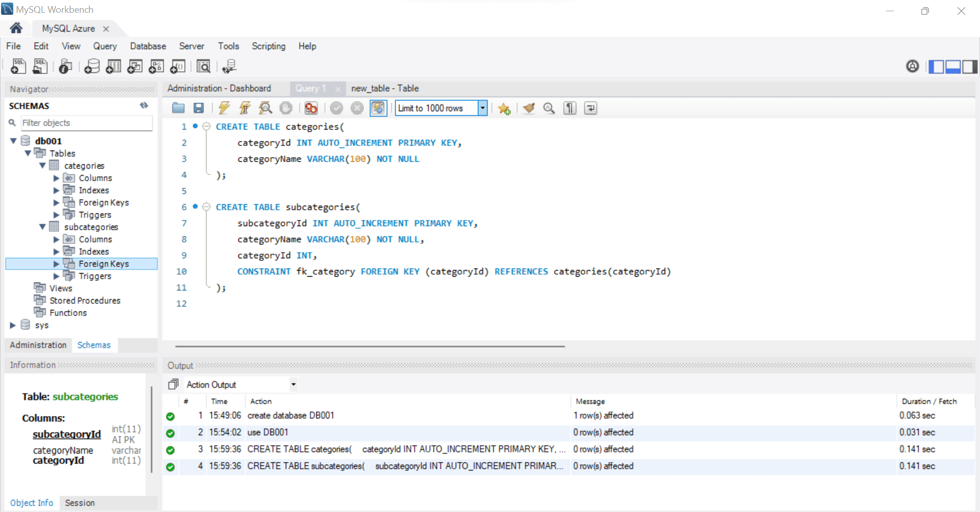Click inside the Filter objects search field
The height and width of the screenshot is (512, 980).
(x=86, y=123)
